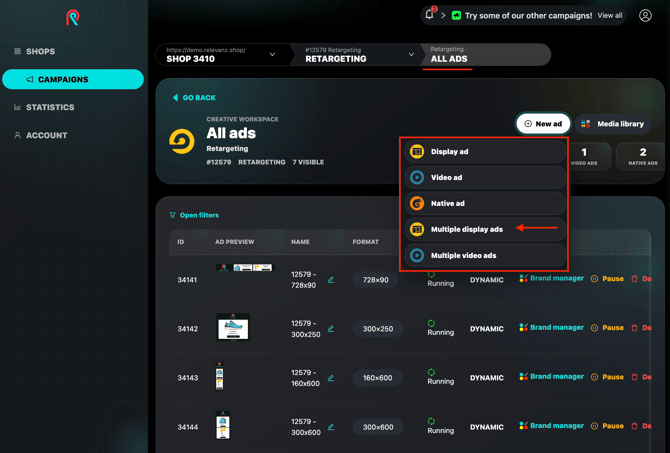The image size is (670, 453).
Task: Click the Display ad menu icon
Action: 417,151
